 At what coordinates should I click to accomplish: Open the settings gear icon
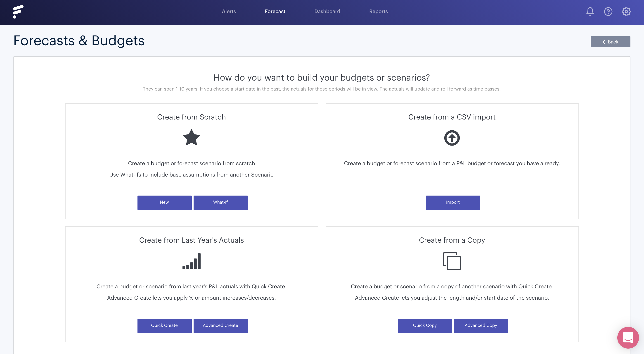[626, 12]
